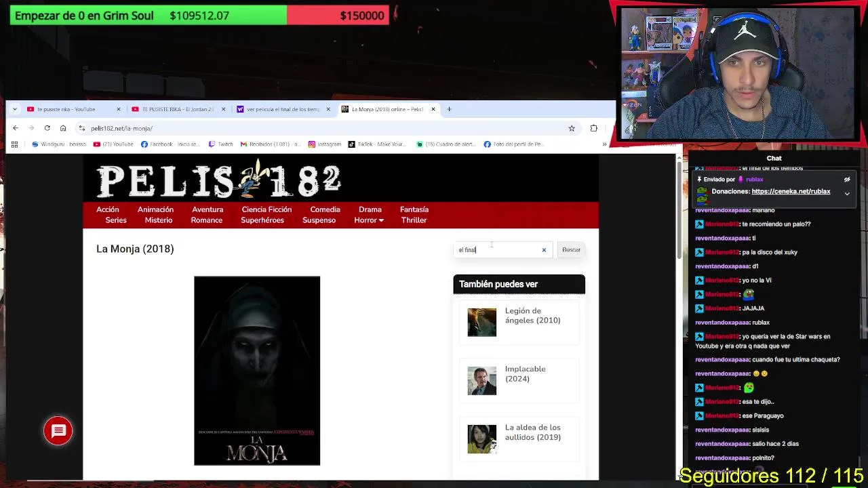Open the Gmail Recibidos bookmark

point(271,144)
